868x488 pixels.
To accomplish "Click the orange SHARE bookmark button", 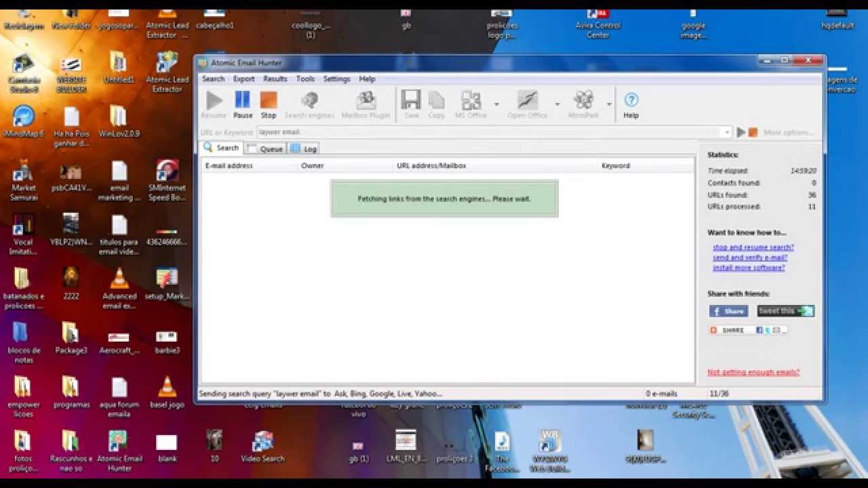I will pyautogui.click(x=748, y=330).
